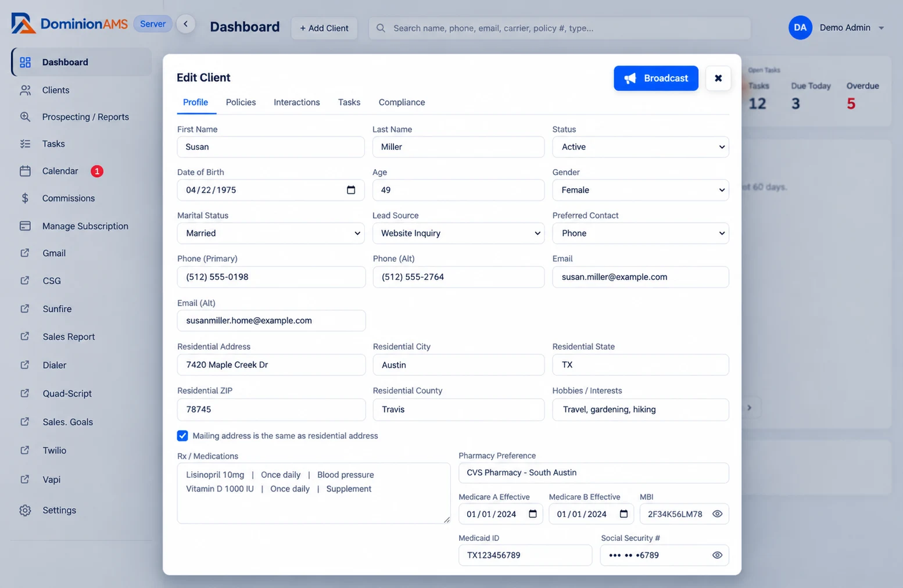Click the Add Client button
Viewport: 903px width, 588px height.
click(x=324, y=28)
